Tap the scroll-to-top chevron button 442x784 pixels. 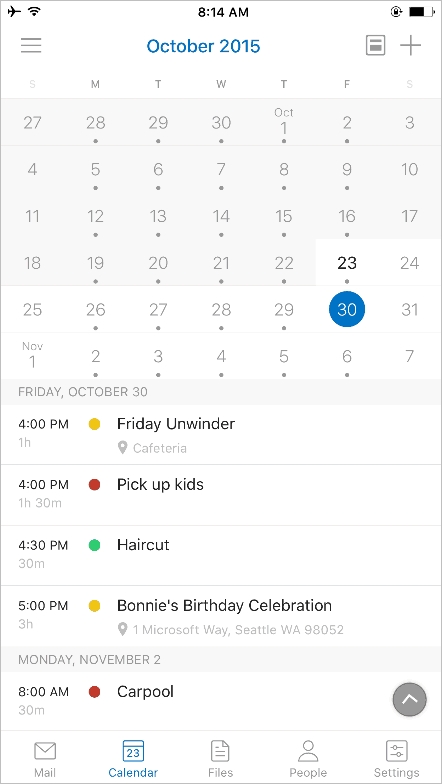tap(410, 699)
